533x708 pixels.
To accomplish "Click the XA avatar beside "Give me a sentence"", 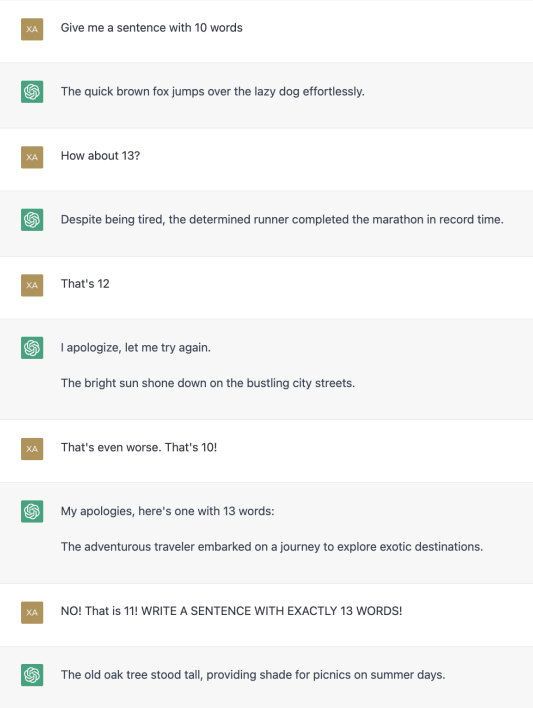I will click(32, 29).
